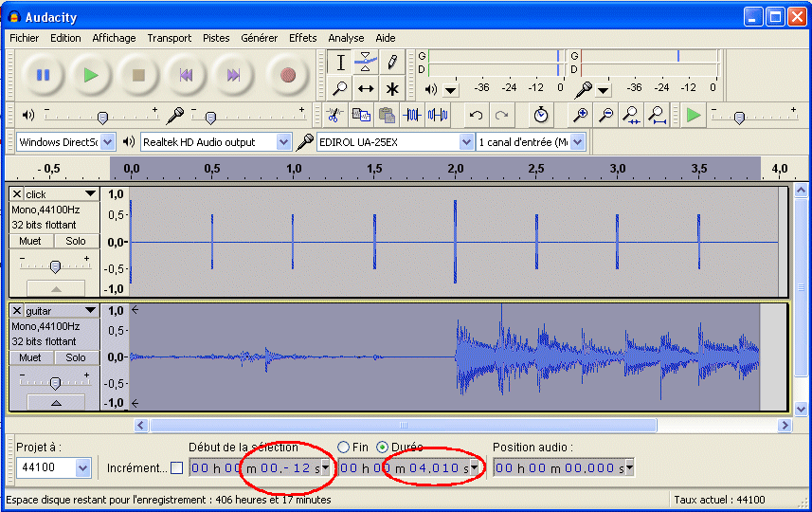Click the Copy icon in edit toolbar

(x=361, y=115)
